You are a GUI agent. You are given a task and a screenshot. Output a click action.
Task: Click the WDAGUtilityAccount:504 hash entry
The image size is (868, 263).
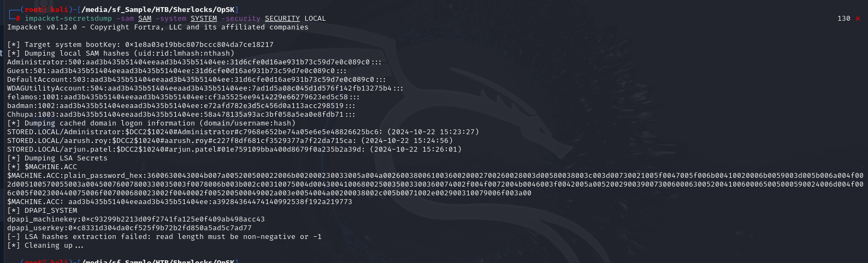click(x=205, y=88)
